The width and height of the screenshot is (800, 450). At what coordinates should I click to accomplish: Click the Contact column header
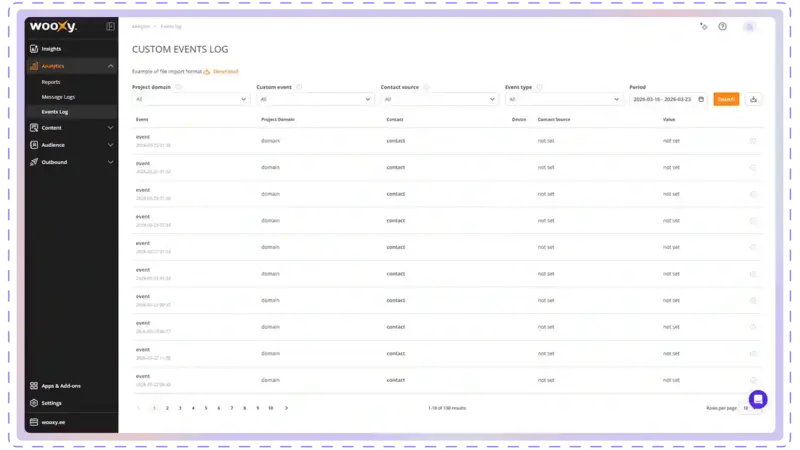click(x=395, y=119)
